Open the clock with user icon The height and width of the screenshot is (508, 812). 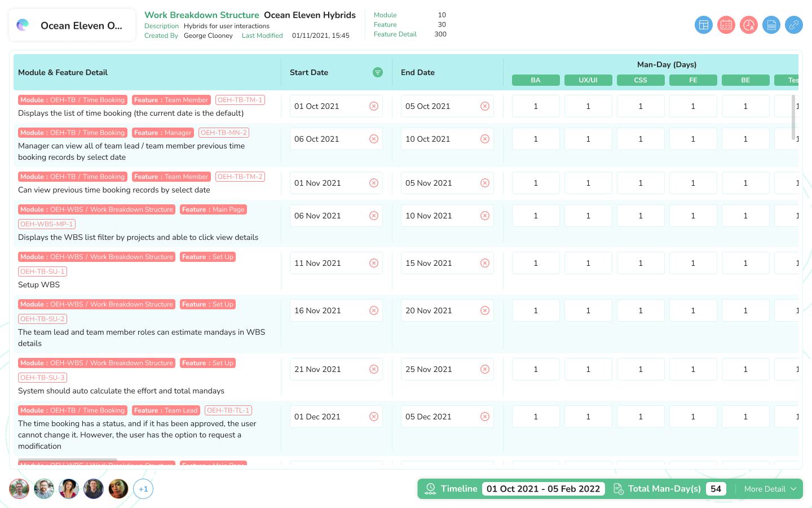[x=748, y=25]
